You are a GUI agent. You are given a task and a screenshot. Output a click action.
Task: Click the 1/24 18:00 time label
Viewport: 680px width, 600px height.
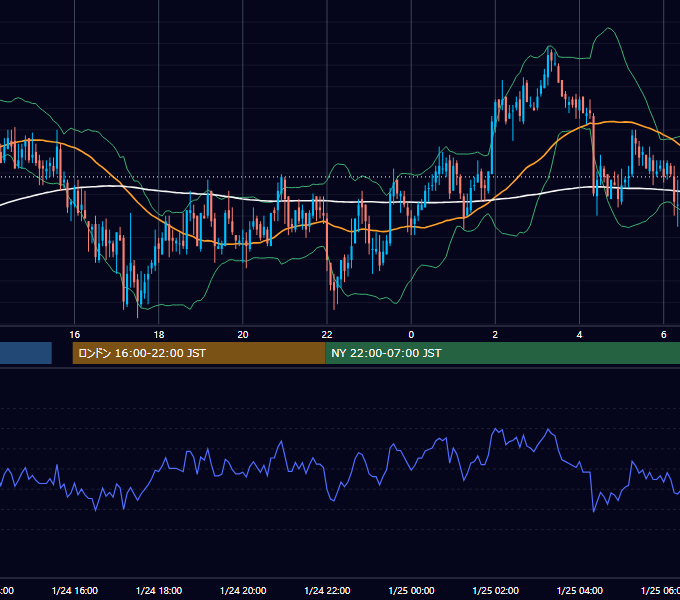coord(159,590)
